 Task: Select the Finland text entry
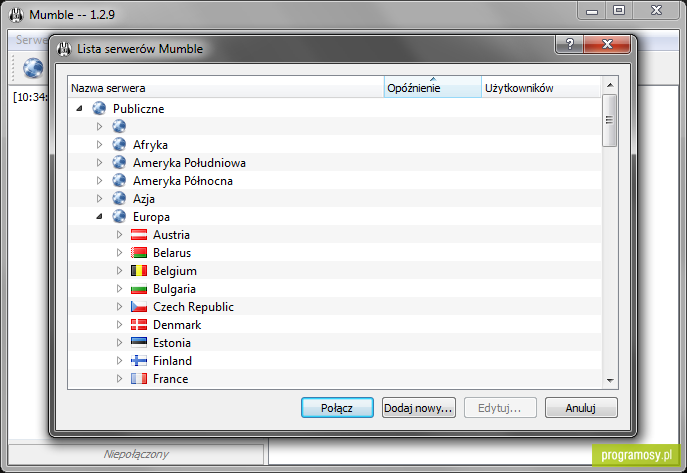point(172,361)
